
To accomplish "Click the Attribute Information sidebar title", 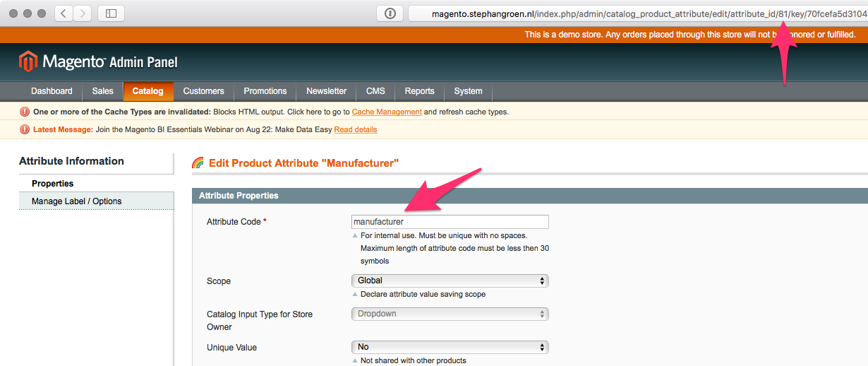I will pyautogui.click(x=71, y=161).
